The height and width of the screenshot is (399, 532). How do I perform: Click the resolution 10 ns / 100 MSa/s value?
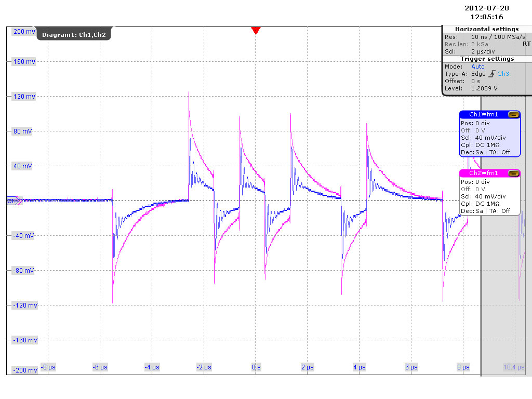click(495, 37)
